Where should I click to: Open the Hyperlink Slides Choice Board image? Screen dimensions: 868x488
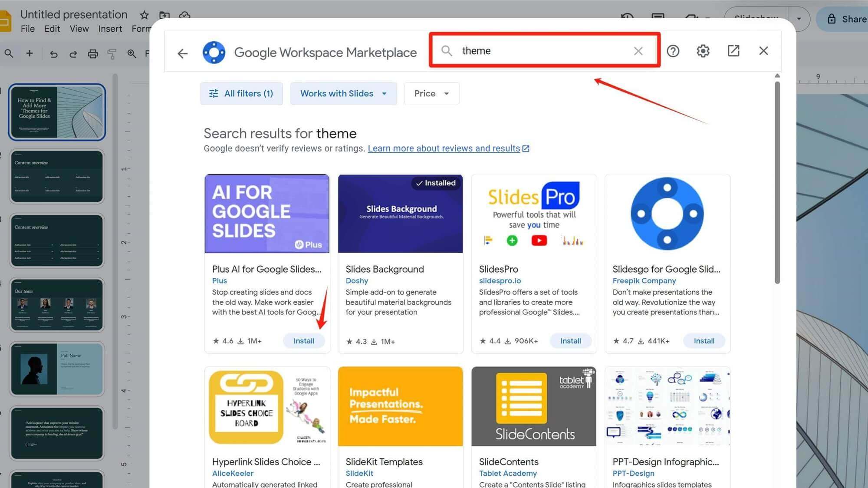tap(267, 406)
